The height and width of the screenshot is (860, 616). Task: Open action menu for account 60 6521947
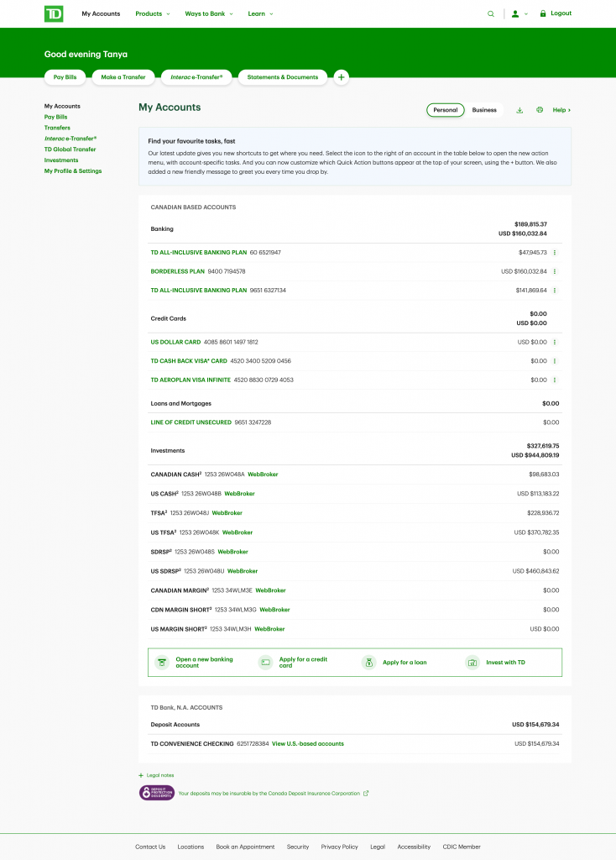(x=555, y=253)
